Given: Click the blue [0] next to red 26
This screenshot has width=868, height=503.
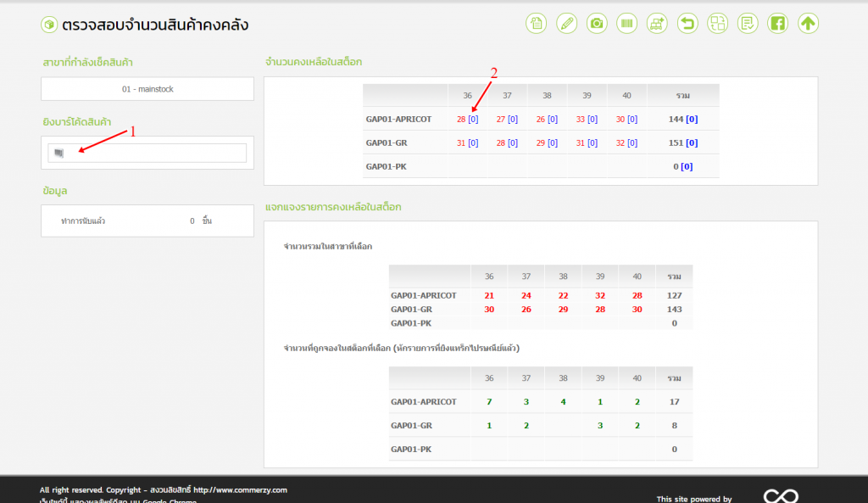Looking at the screenshot, I should pos(553,119).
